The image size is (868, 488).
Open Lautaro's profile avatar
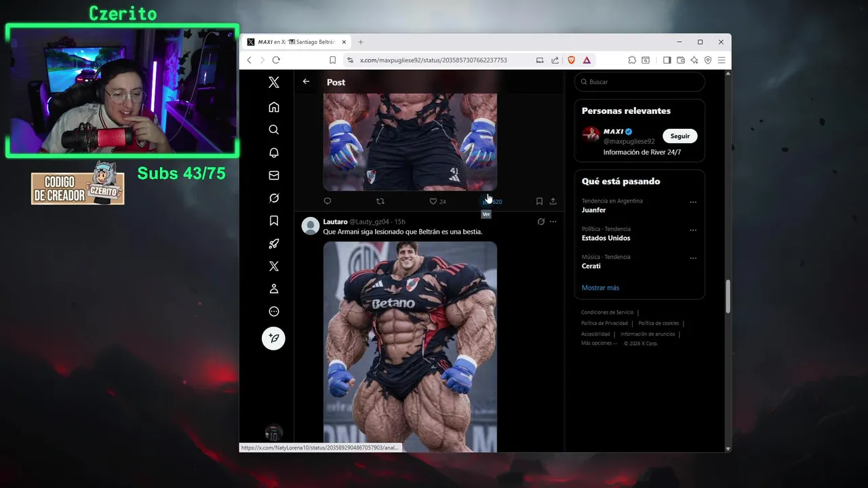pyautogui.click(x=311, y=226)
